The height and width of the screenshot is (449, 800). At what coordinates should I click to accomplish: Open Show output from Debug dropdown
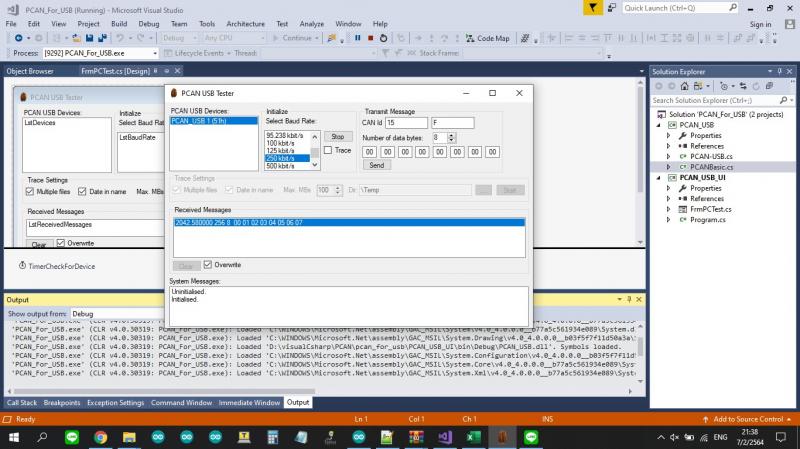(117, 314)
